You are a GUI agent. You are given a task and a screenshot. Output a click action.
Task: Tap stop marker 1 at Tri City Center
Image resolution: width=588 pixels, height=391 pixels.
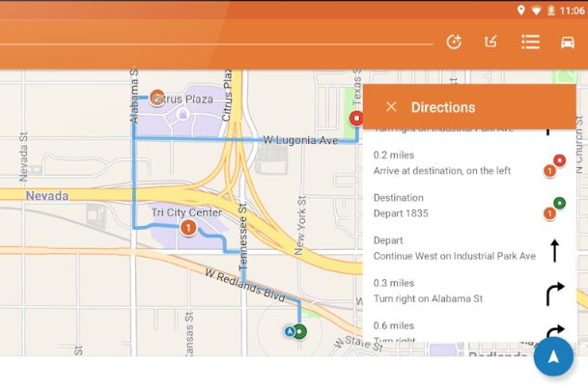[x=188, y=228]
